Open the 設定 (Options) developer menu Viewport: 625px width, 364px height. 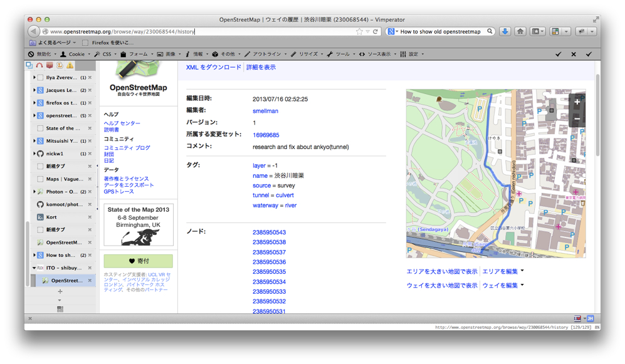[412, 54]
